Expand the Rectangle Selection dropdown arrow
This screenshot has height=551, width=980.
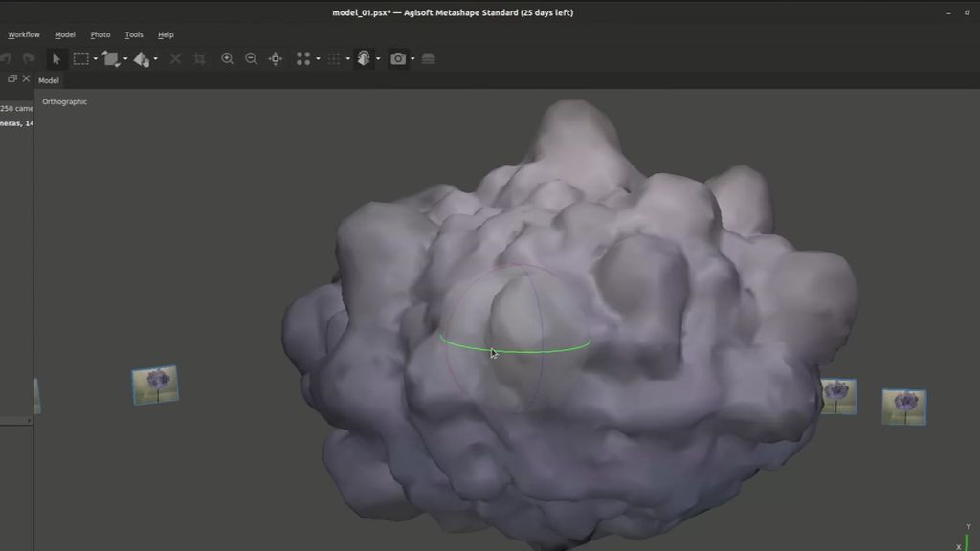95,59
